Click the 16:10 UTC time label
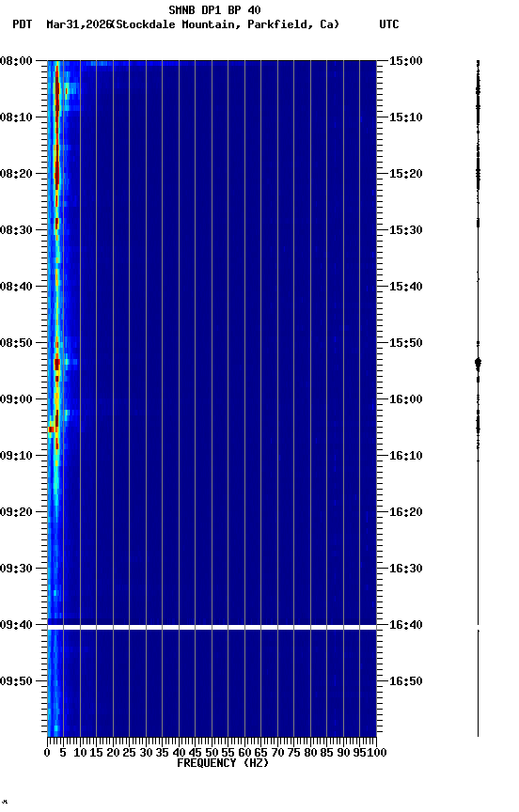 pos(405,456)
